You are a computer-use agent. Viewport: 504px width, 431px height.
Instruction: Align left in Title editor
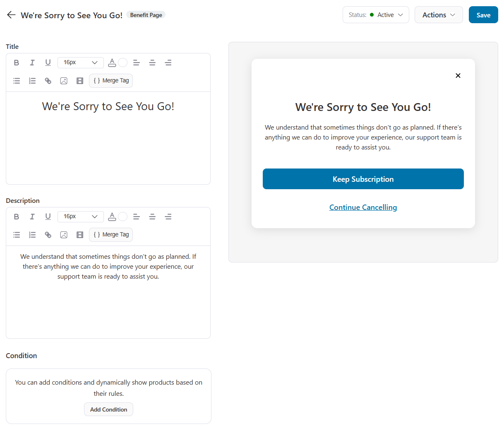(x=137, y=63)
